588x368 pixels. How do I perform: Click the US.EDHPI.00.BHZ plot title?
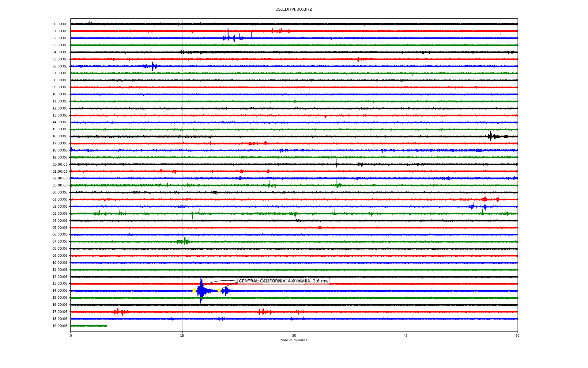[x=293, y=10]
